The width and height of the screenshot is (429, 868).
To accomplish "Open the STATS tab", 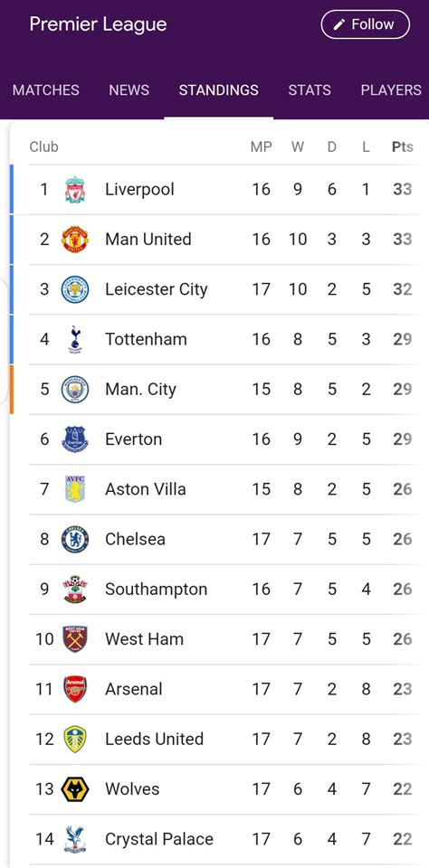I will [x=310, y=90].
